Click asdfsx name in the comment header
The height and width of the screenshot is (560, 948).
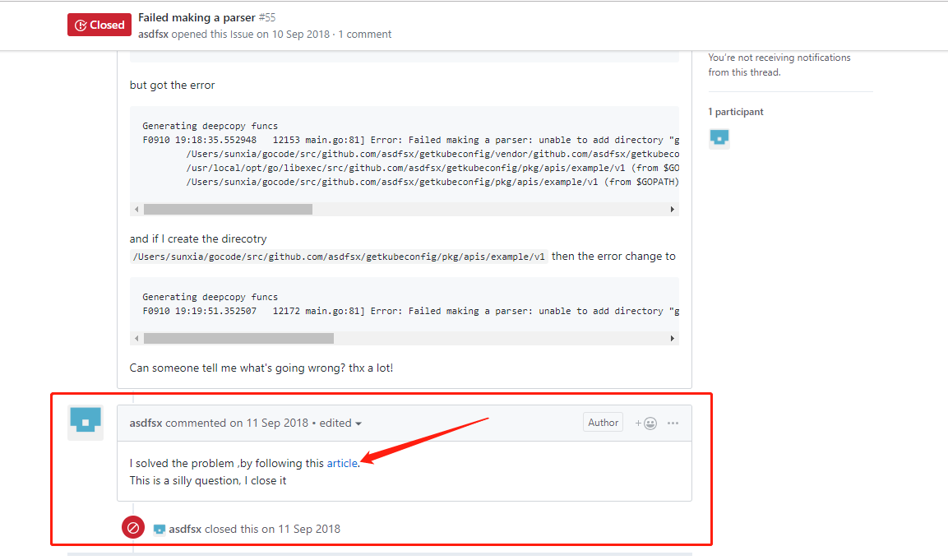coord(146,423)
